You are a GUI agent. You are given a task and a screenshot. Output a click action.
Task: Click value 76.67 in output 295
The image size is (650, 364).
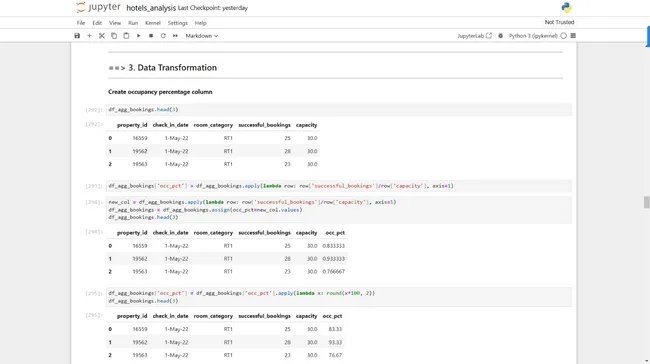point(335,355)
